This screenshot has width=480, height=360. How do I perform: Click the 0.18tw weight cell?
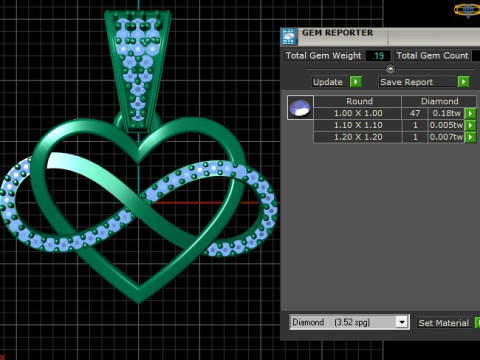pyautogui.click(x=446, y=113)
